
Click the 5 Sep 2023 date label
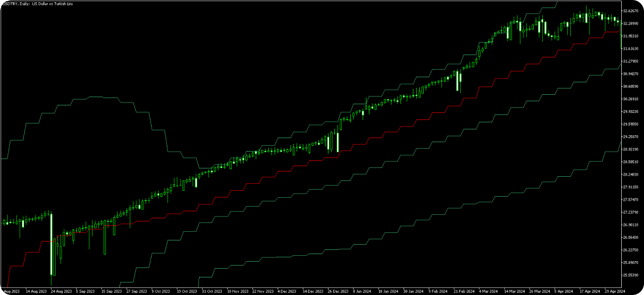pyautogui.click(x=86, y=290)
